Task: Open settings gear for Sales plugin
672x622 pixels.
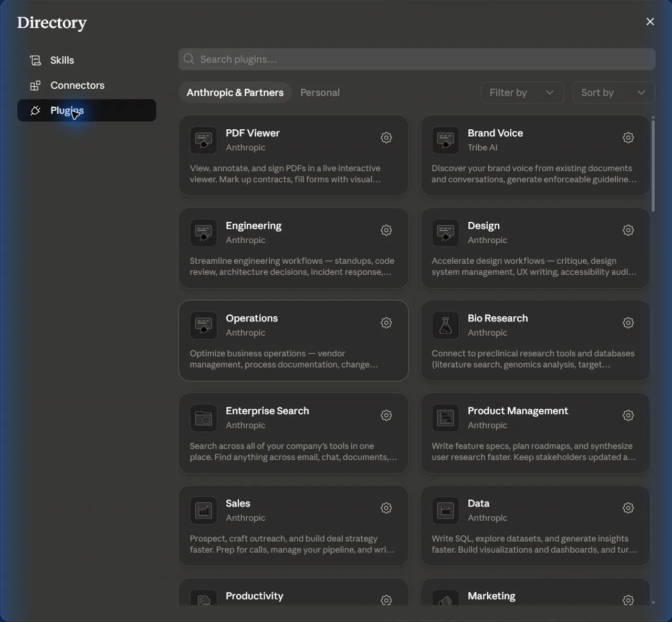Action: (386, 508)
